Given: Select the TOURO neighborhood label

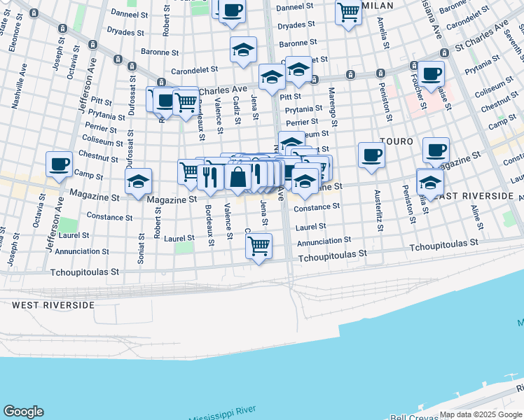Looking at the screenshot, I should [397, 141].
